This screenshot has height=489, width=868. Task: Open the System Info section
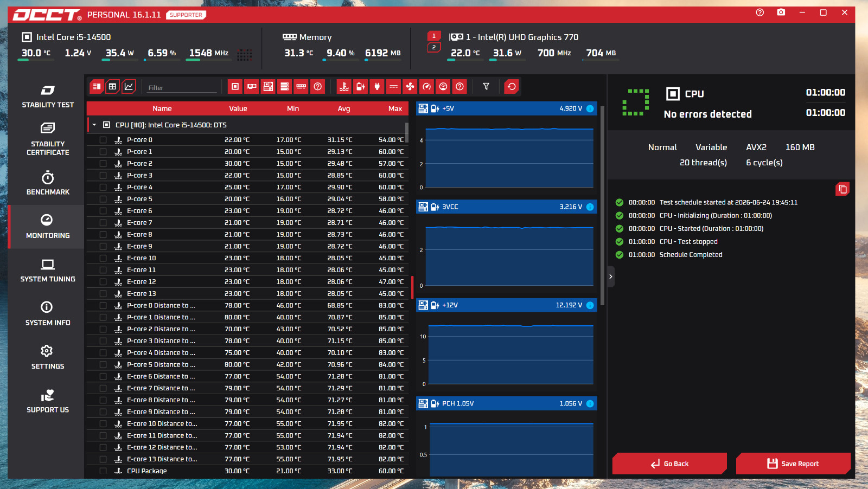click(48, 314)
